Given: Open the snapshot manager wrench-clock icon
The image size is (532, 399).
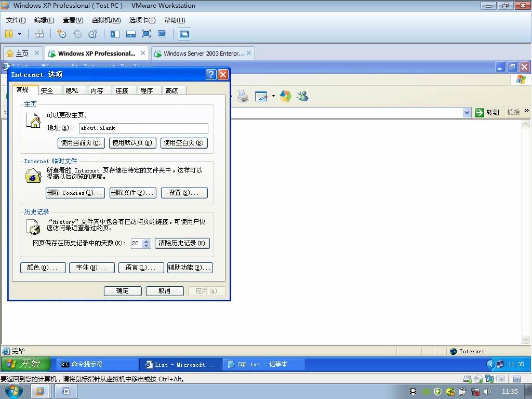Looking at the screenshot, I should [92, 34].
